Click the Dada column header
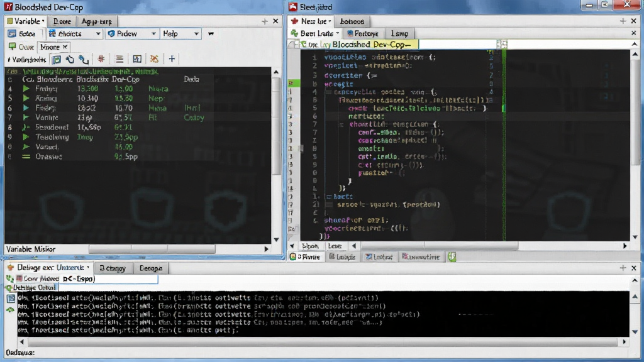Viewport: 644px width, 362px height. click(x=191, y=79)
